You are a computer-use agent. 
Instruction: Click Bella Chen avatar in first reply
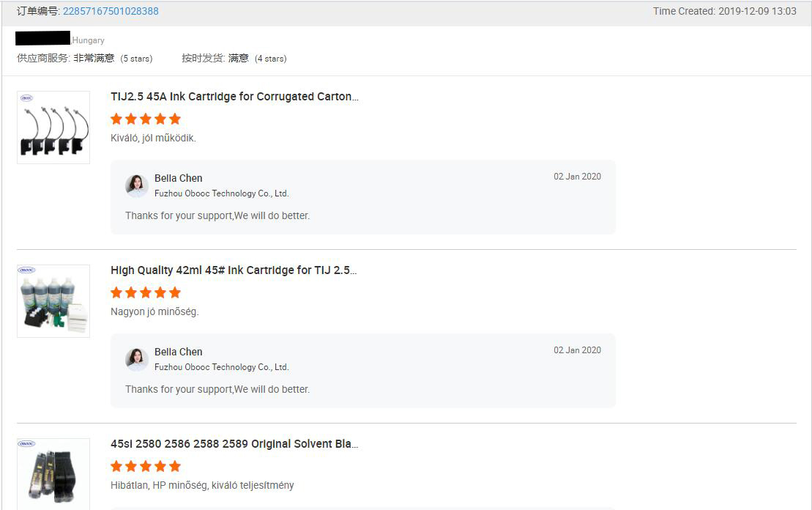(137, 185)
